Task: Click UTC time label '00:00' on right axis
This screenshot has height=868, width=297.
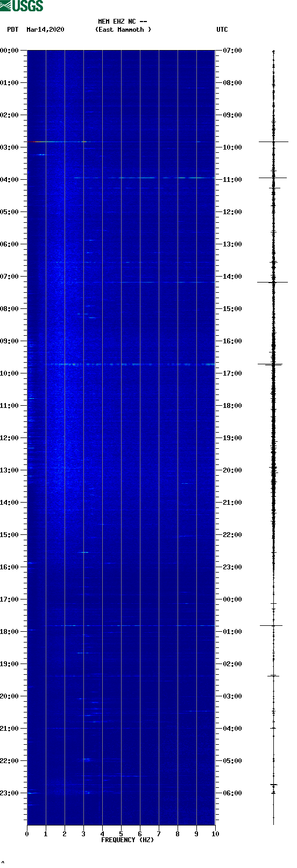Action: coord(232,599)
